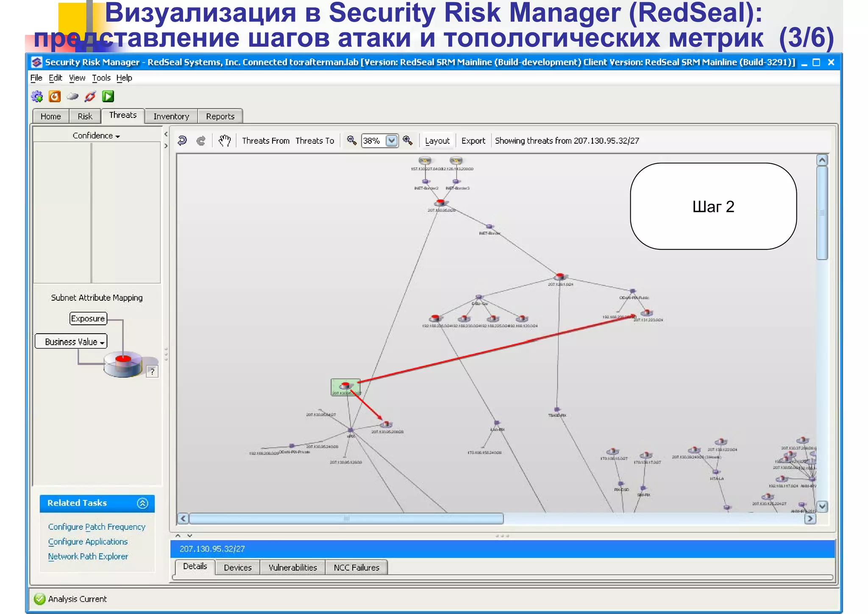
Task: Click the Security Risk Manager title icon
Action: pos(37,62)
